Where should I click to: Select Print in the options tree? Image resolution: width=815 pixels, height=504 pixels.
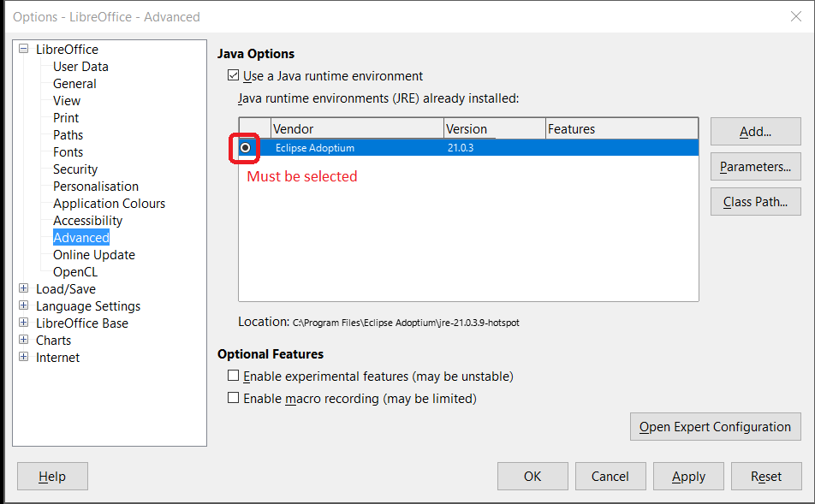pyautogui.click(x=66, y=118)
